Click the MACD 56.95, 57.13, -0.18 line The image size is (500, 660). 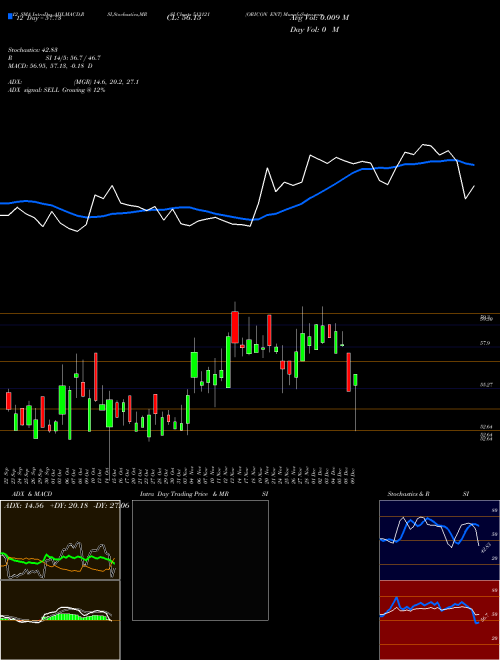point(50,66)
